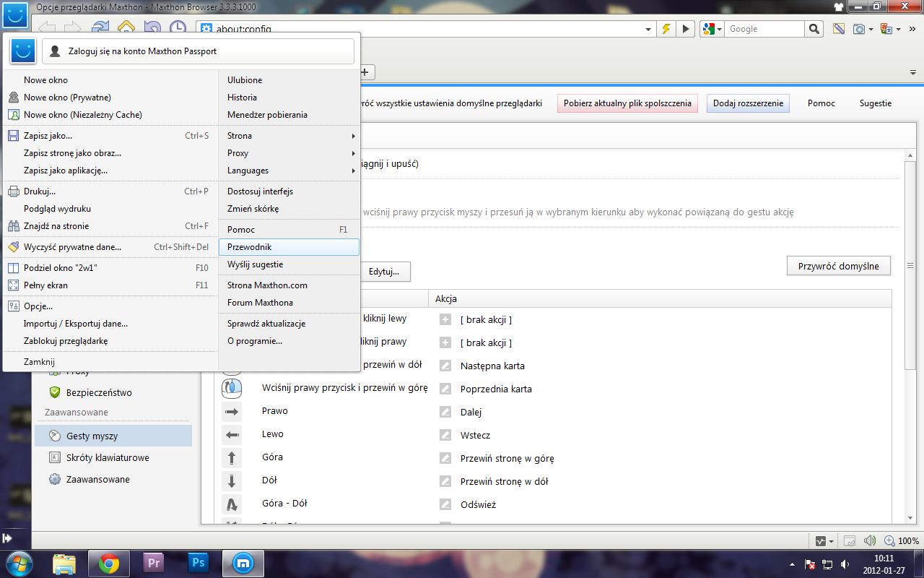Click the Pomoc link at top right

(x=821, y=103)
